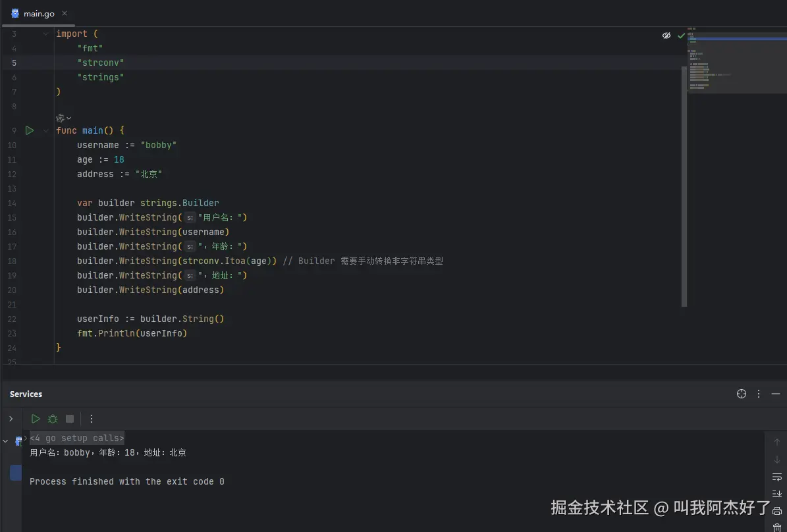Screen dimensions: 787x532
Task: Switch to the main.go editor tab
Action: point(39,14)
